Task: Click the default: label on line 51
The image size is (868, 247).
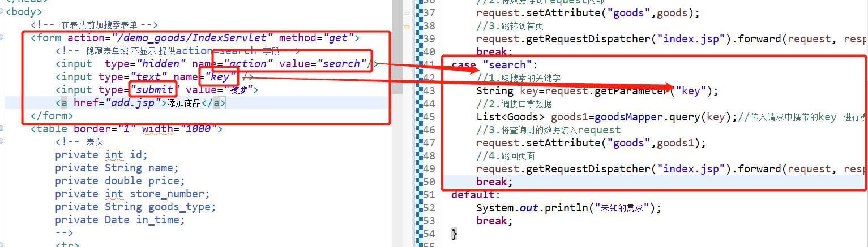Action: coord(476,195)
